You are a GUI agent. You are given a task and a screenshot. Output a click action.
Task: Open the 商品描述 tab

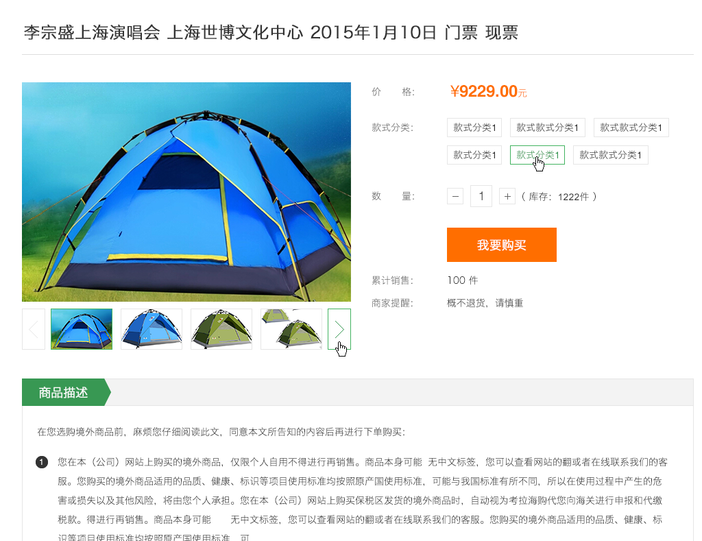[x=65, y=392]
